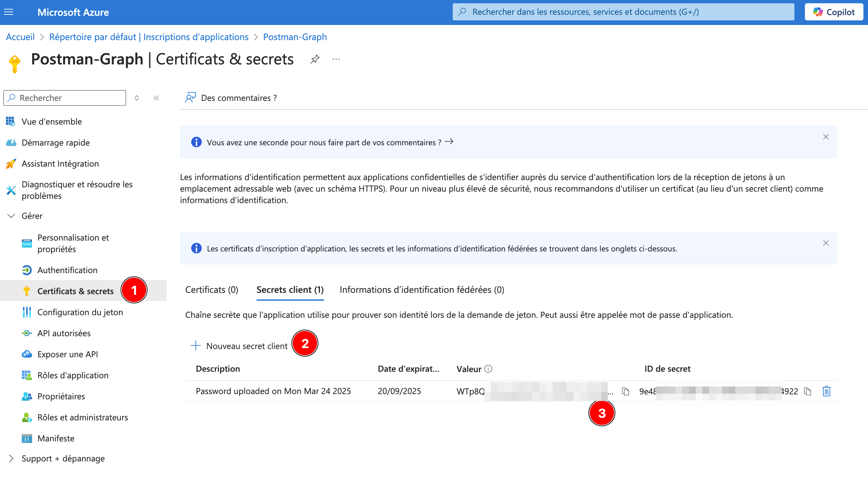868x493 pixels.
Task: Open the ellipsis more options menu
Action: [336, 59]
